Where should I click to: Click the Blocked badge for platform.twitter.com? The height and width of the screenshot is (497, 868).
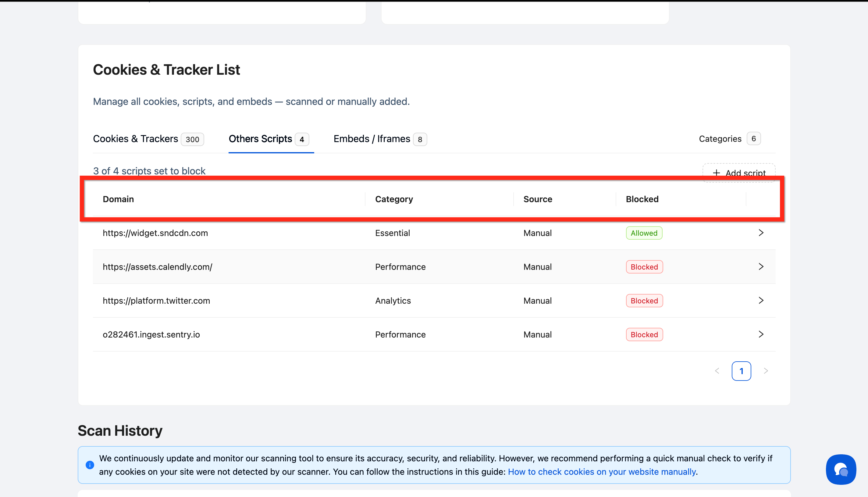click(644, 301)
